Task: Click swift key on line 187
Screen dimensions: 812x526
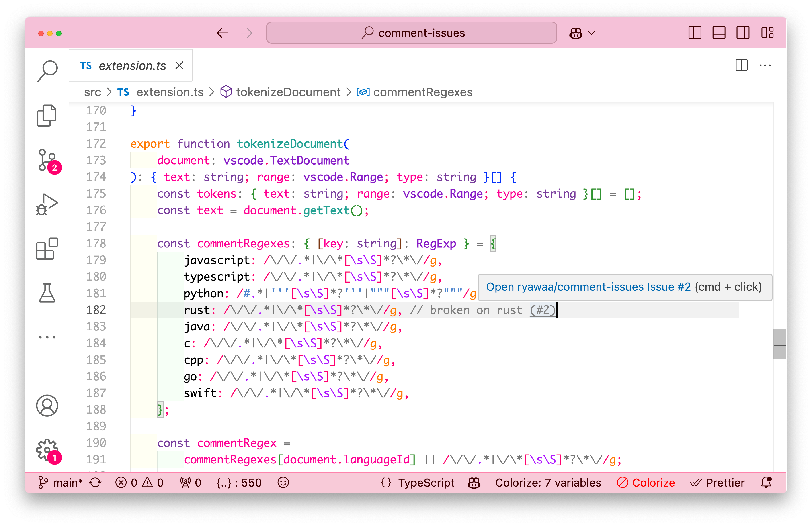Action: click(201, 393)
